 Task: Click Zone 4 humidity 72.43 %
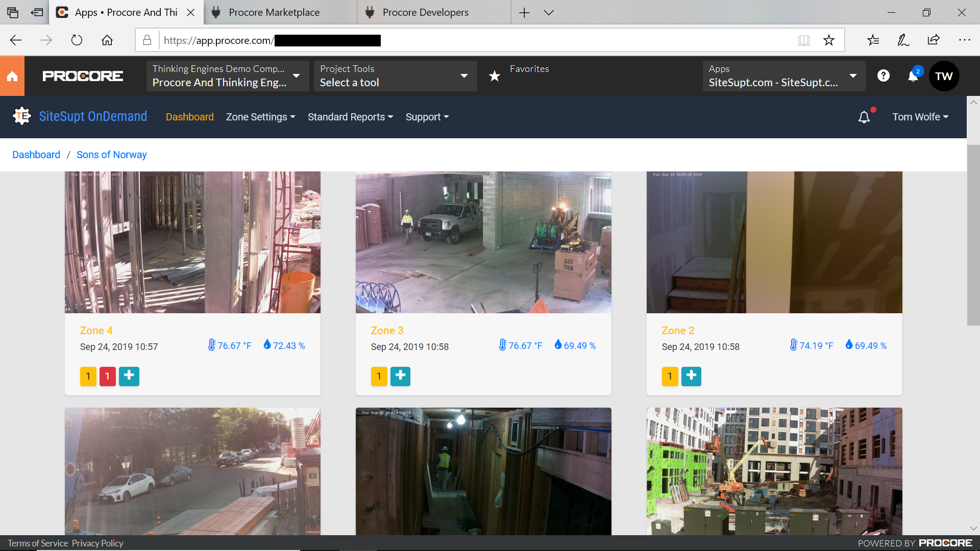(284, 345)
